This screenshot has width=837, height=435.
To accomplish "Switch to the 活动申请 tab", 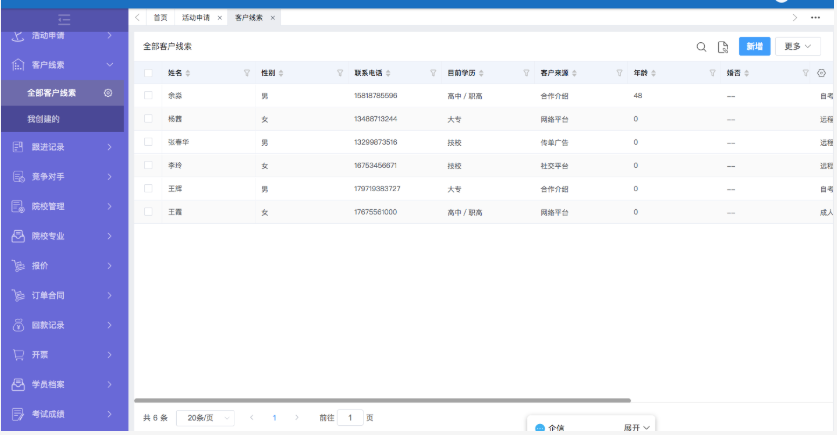I will click(195, 18).
